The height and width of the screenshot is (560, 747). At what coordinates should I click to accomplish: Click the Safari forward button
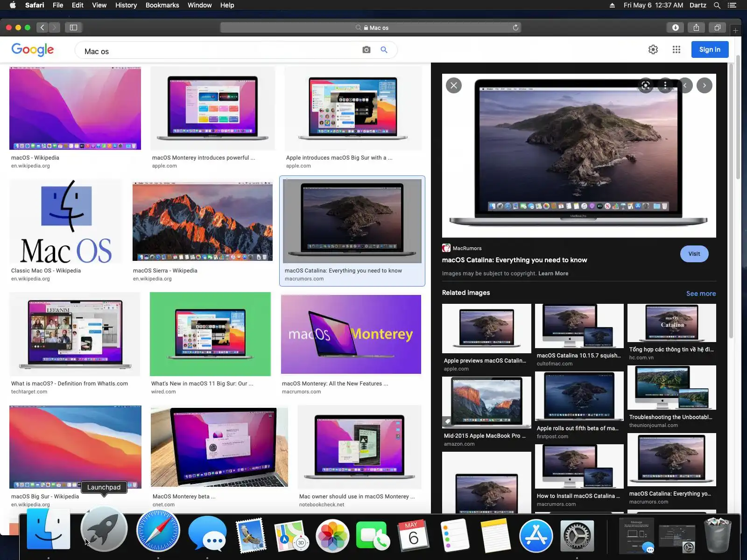pos(54,28)
